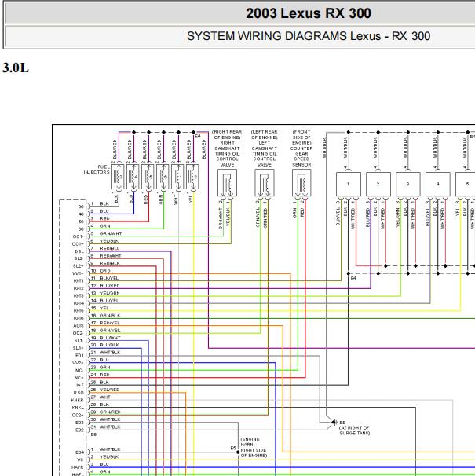Click the 'VC' terminal label
Screen dimensions: 475x476
click(80, 460)
